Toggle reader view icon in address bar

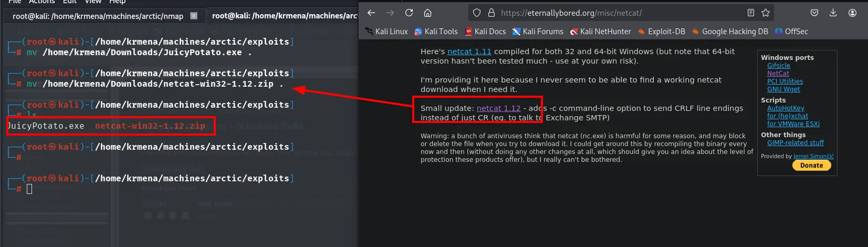coord(751,13)
